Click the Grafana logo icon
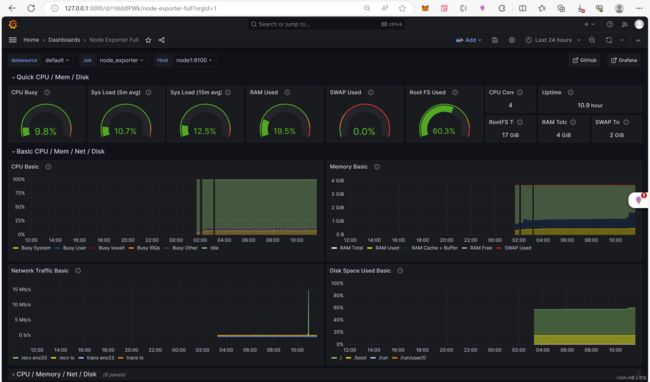650x382 pixels. 13,24
